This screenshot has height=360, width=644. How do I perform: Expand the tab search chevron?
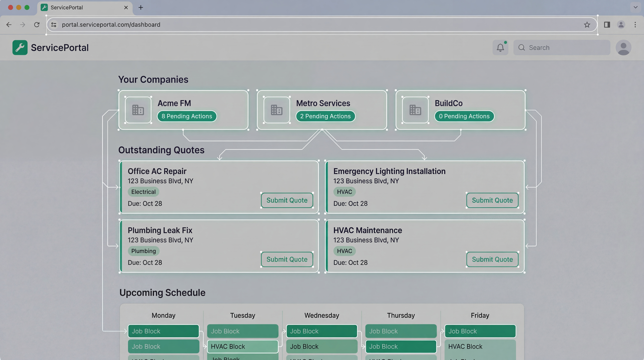(635, 7)
